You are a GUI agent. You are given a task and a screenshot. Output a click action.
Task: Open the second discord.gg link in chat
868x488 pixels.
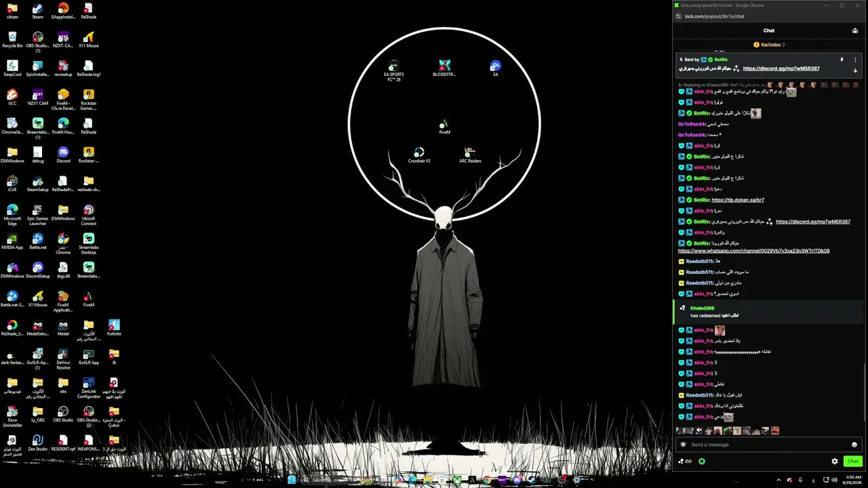(813, 222)
